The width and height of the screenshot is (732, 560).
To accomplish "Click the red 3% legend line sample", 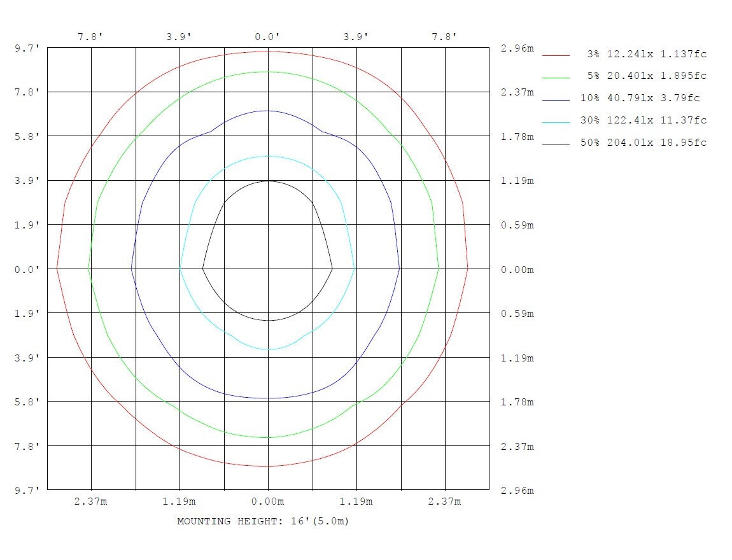I will (556, 55).
